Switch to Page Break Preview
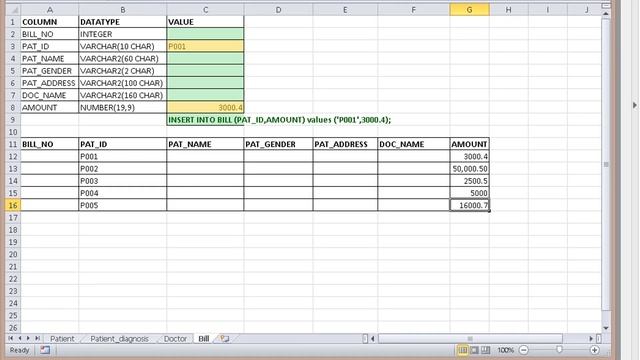This screenshot has width=640, height=360. (485, 350)
